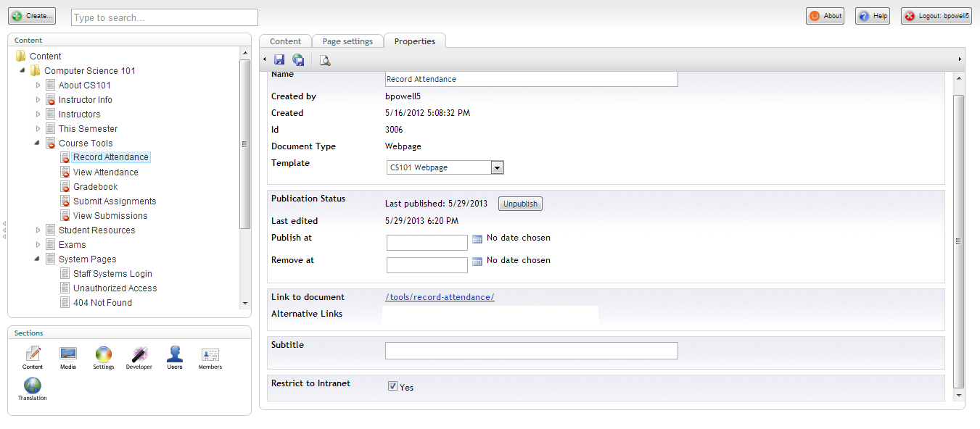
Task: Collapse the Course Tools tree node
Action: tap(36, 143)
